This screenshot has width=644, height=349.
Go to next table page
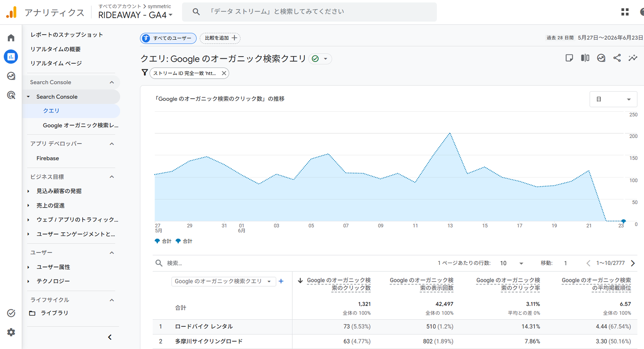click(633, 263)
